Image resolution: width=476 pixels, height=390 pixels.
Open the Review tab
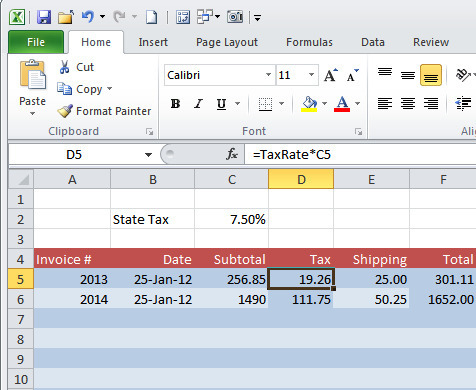431,42
